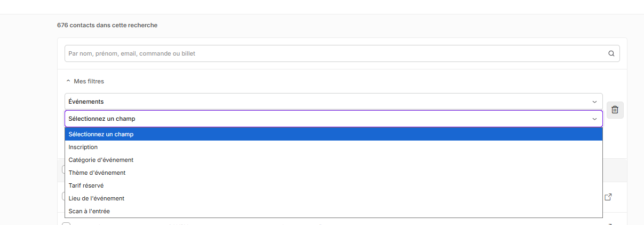Pick the Thème d'événement option
The width and height of the screenshot is (644, 225).
(333, 173)
